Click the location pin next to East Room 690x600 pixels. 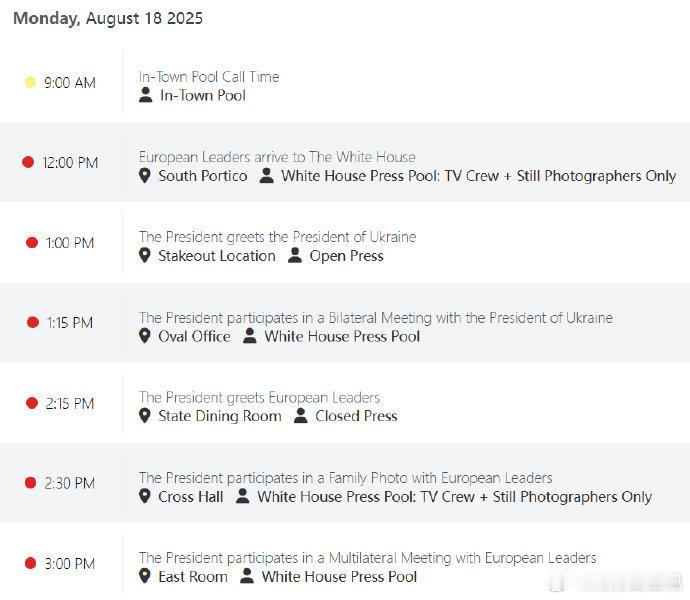(144, 576)
